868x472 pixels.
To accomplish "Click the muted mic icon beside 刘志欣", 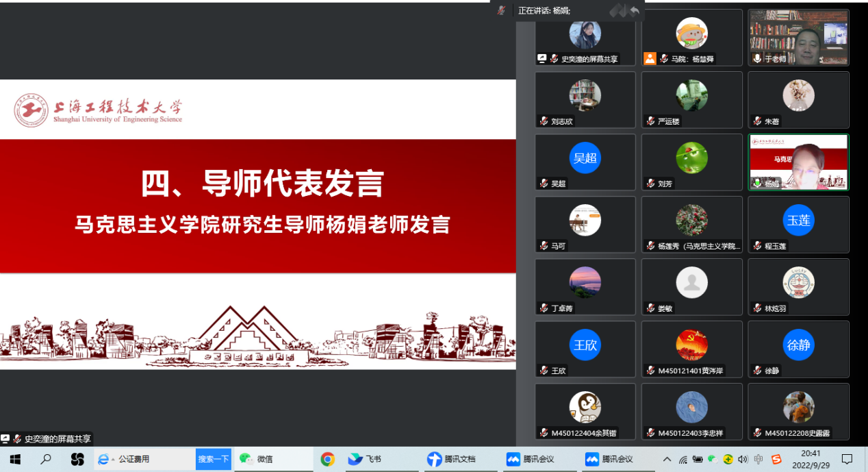I will click(544, 121).
